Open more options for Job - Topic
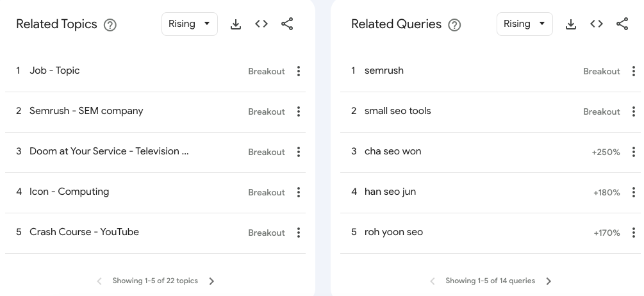This screenshot has height=296, width=644. click(299, 71)
